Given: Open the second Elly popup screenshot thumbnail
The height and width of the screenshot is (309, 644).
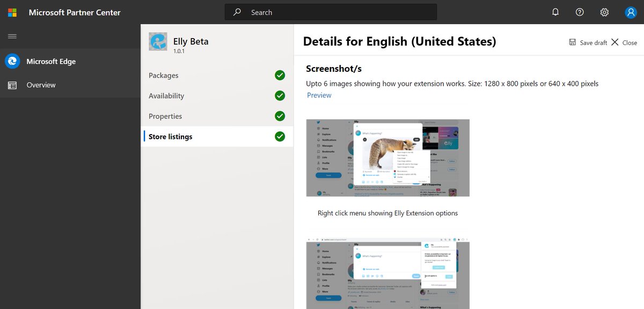Looking at the screenshot, I should tap(387, 274).
